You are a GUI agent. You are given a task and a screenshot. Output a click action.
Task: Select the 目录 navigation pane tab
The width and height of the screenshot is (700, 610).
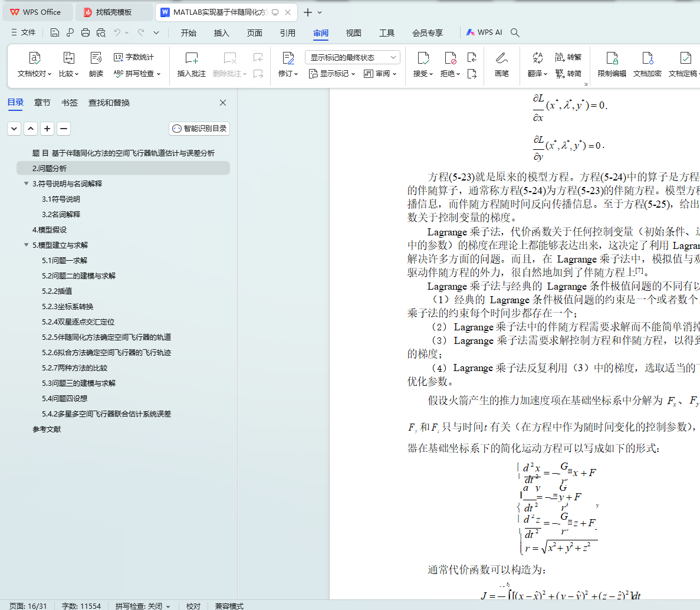click(x=15, y=102)
